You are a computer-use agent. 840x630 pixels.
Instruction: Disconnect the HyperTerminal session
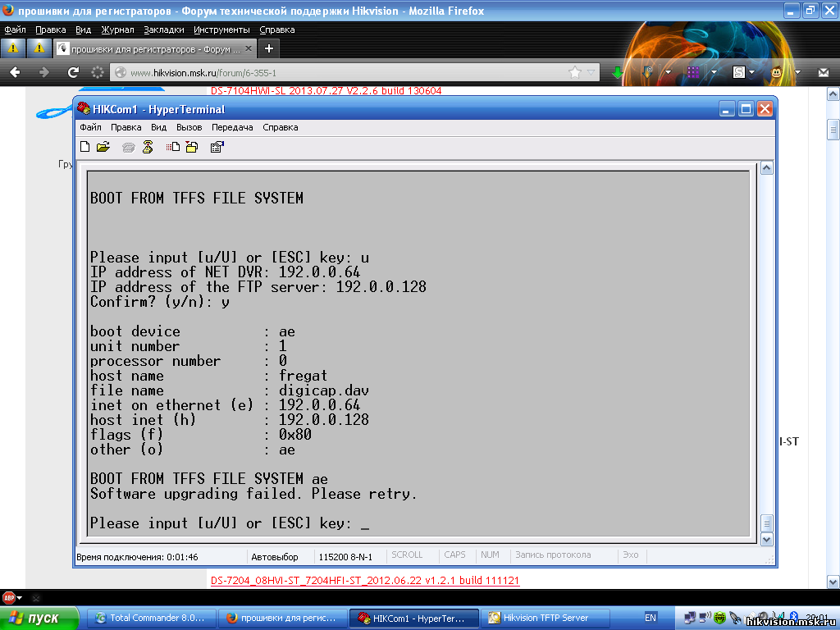pyautogui.click(x=148, y=147)
